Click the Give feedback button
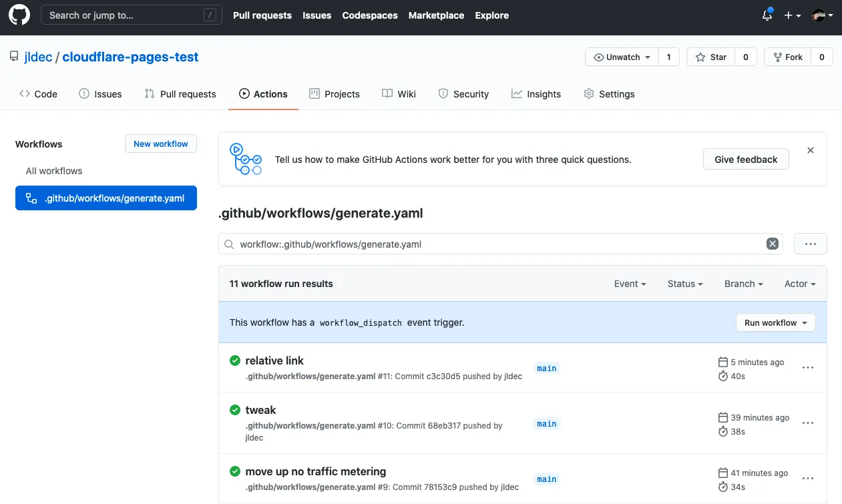The height and width of the screenshot is (504, 842). 746,159
